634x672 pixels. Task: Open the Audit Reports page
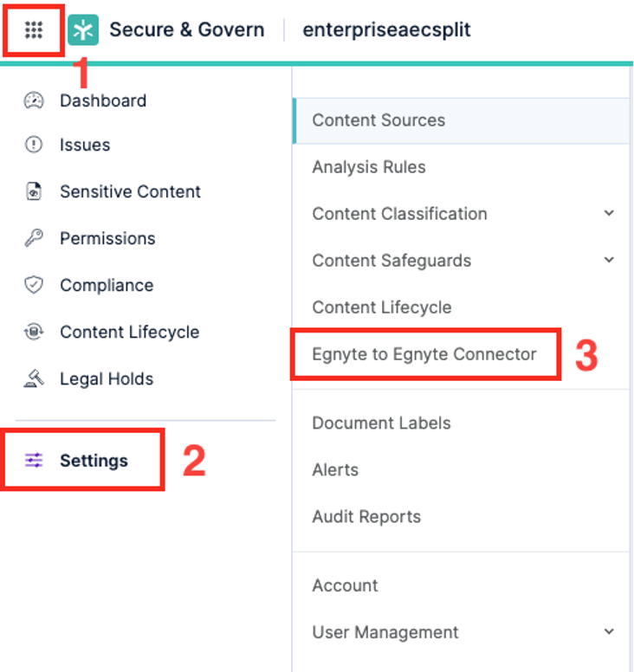coord(366,517)
